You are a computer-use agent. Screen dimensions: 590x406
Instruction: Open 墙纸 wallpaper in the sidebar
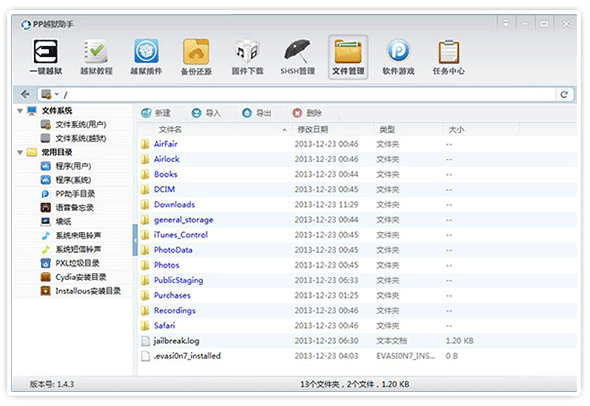pos(56,222)
